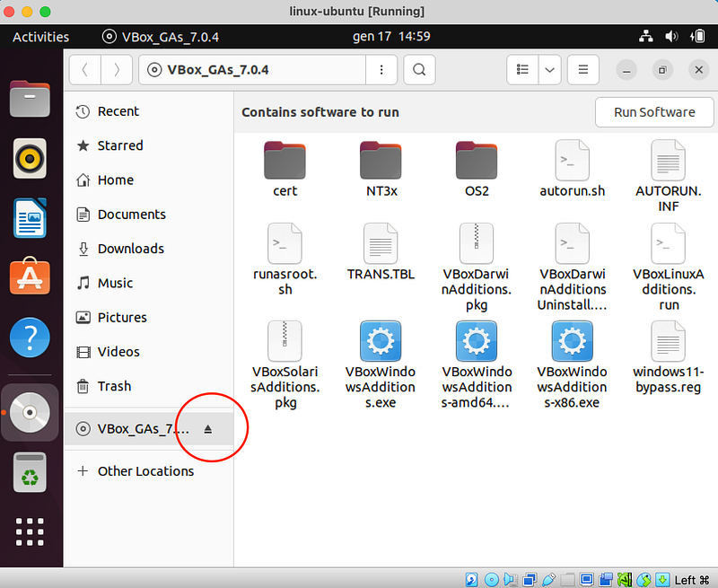Select VBoxWindowsAdditions-amd64 executable
The height and width of the screenshot is (588, 718).
(x=477, y=365)
